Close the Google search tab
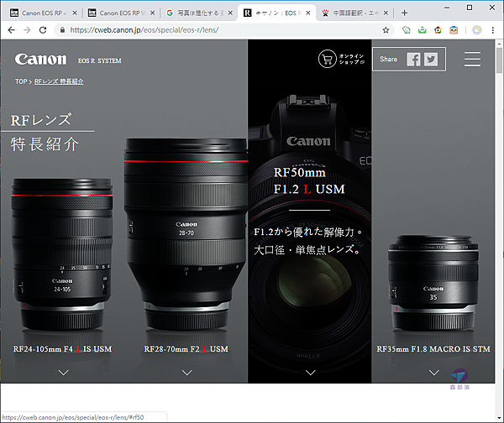The image size is (504, 423). (x=230, y=13)
